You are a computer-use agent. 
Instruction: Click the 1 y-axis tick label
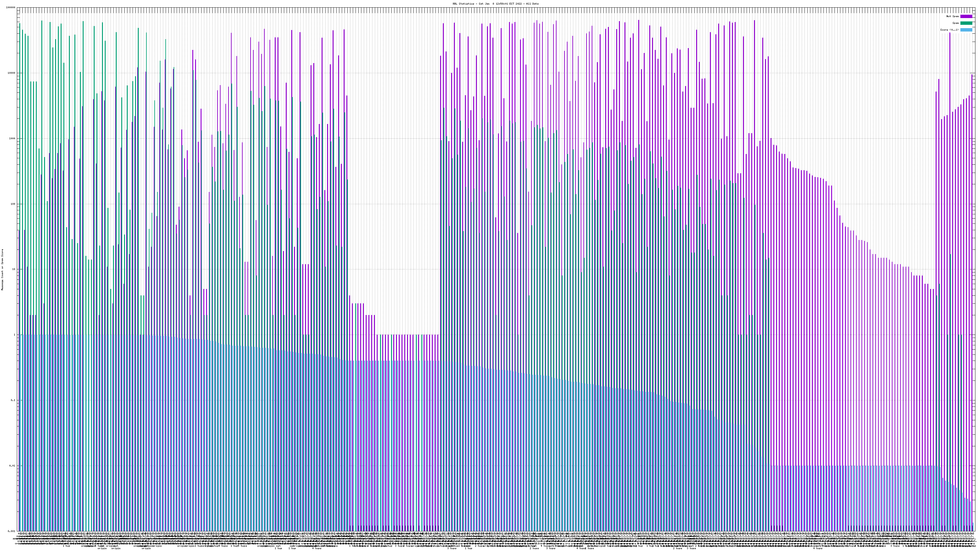click(x=15, y=335)
